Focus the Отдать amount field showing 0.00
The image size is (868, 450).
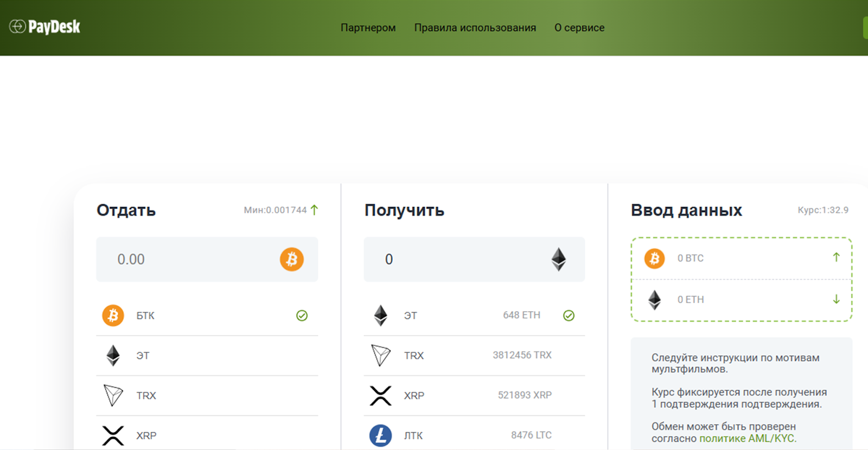click(207, 259)
